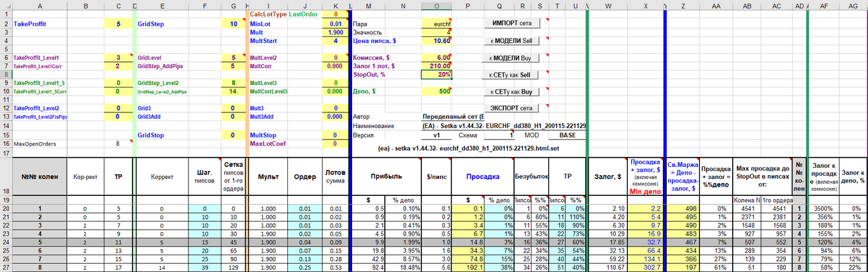Click the Grid3Add label
This screenshot has height=272, width=868.
pos(149,117)
